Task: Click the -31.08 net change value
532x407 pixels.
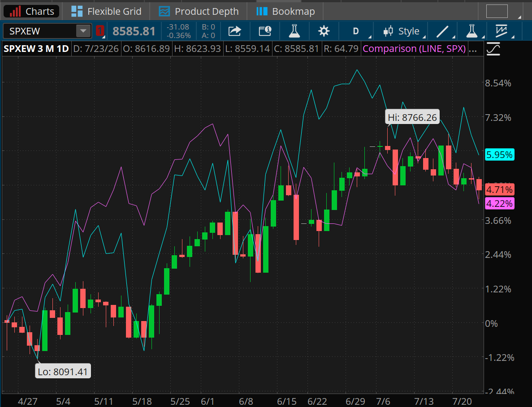Action: tap(178, 27)
